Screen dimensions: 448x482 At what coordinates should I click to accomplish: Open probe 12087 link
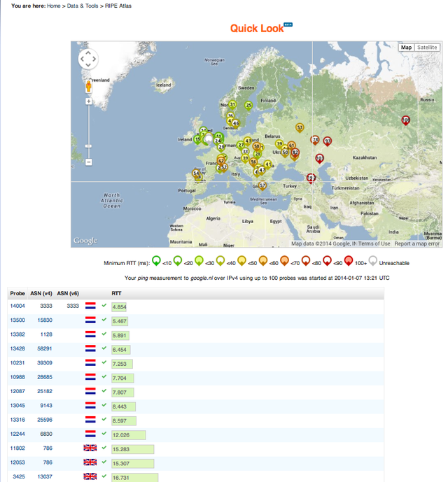(x=17, y=391)
